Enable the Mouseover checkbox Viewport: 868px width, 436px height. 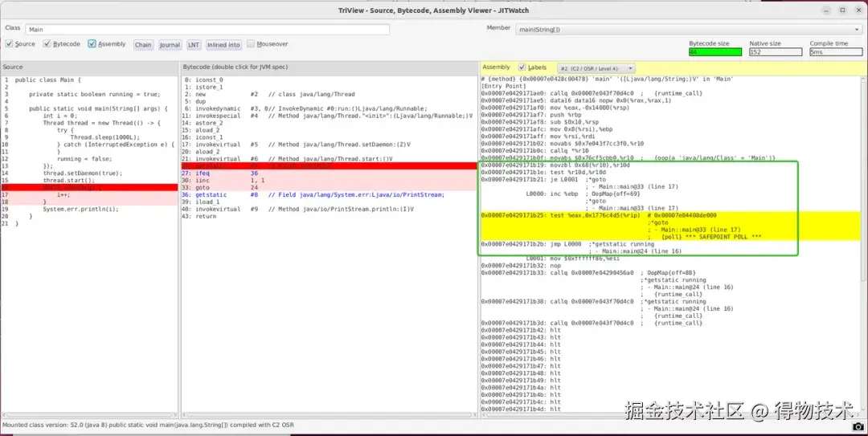tap(251, 43)
